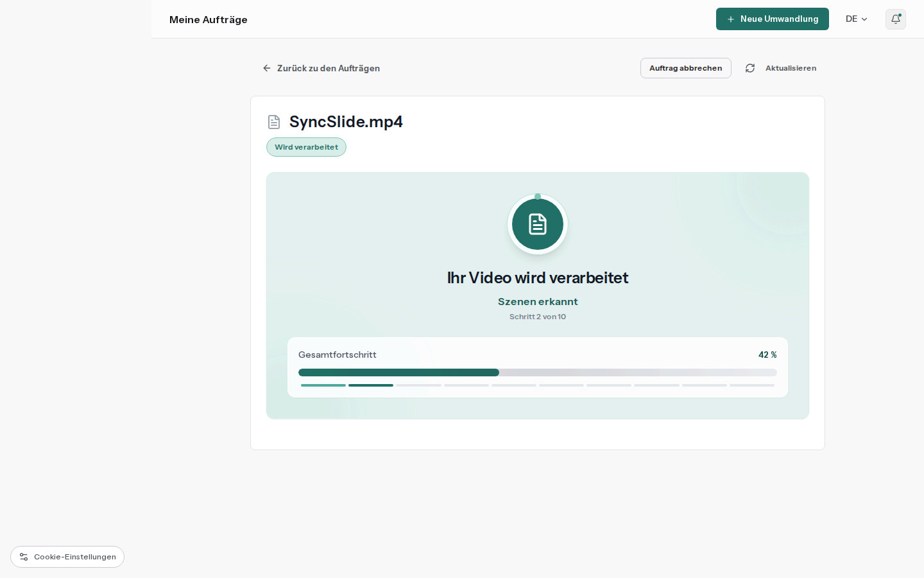Screen dimensions: 924x578
Task: Go back via Zurück zu den Aufträgen
Action: pos(321,68)
